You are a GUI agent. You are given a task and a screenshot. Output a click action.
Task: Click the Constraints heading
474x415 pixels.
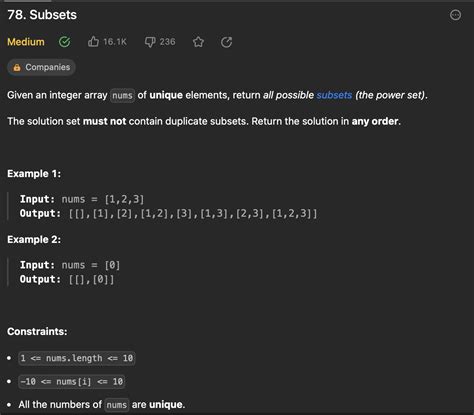click(x=37, y=331)
